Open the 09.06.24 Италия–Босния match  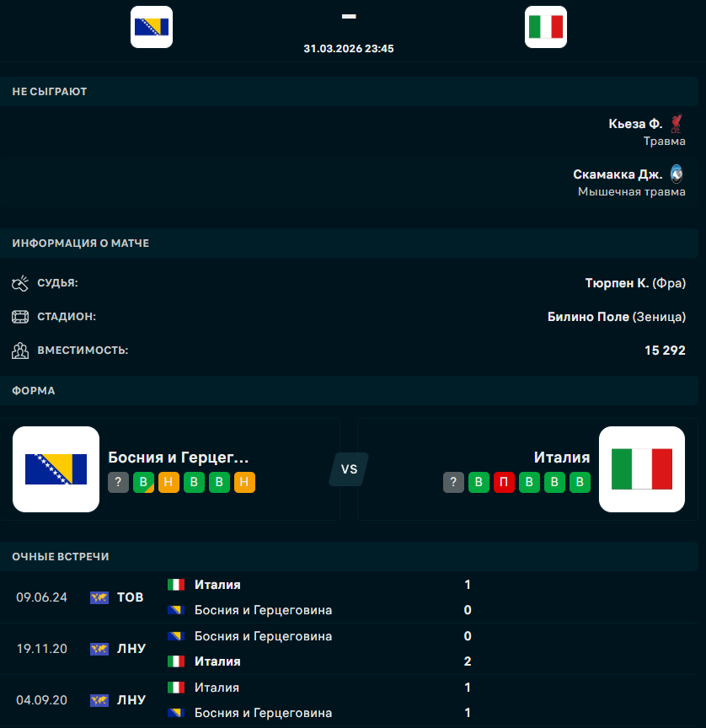pyautogui.click(x=320, y=597)
